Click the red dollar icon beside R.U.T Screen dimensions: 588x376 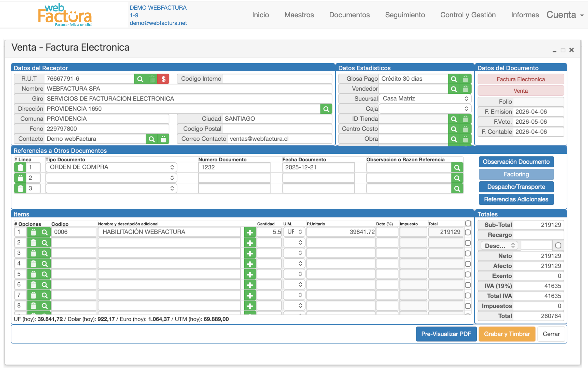tap(163, 79)
